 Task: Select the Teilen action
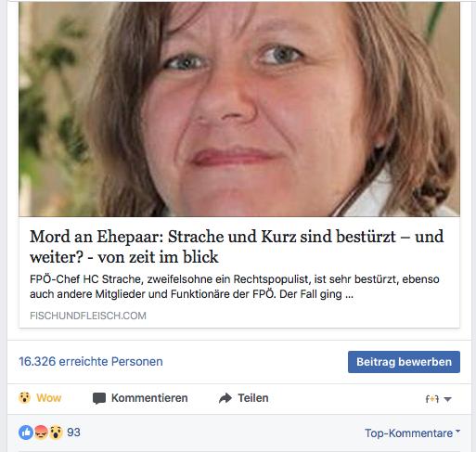(253, 398)
